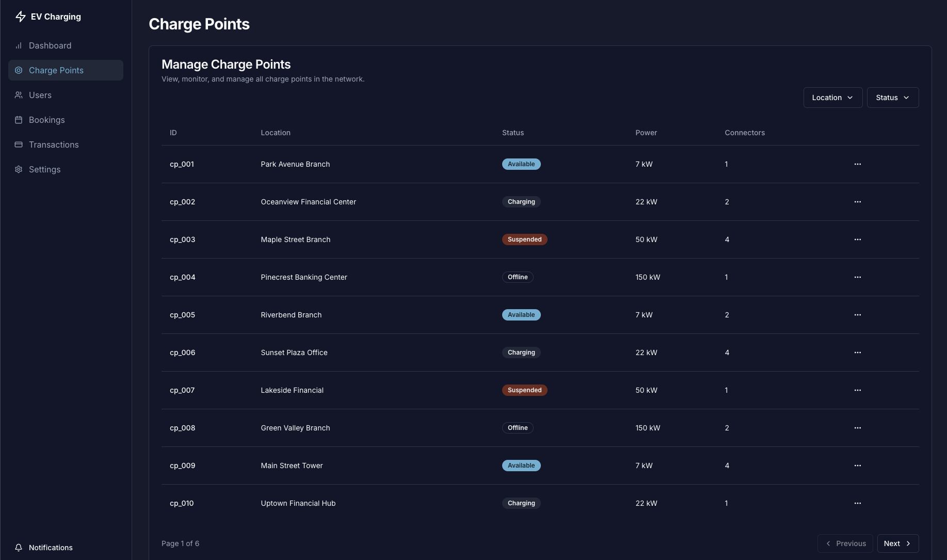This screenshot has height=560, width=947.
Task: Click the Available badge for Riverbend Branch
Action: click(521, 315)
